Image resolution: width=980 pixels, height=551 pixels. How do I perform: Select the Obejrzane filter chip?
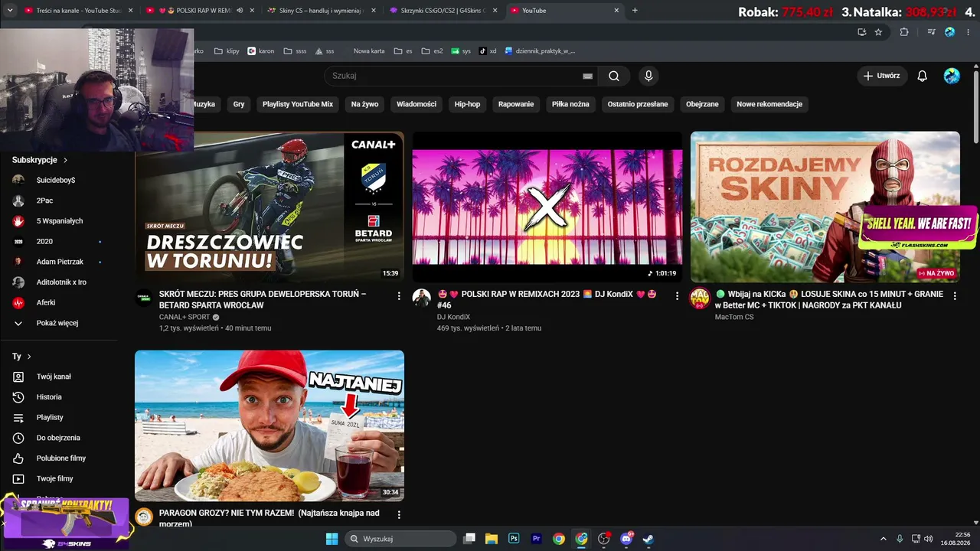[x=702, y=104]
